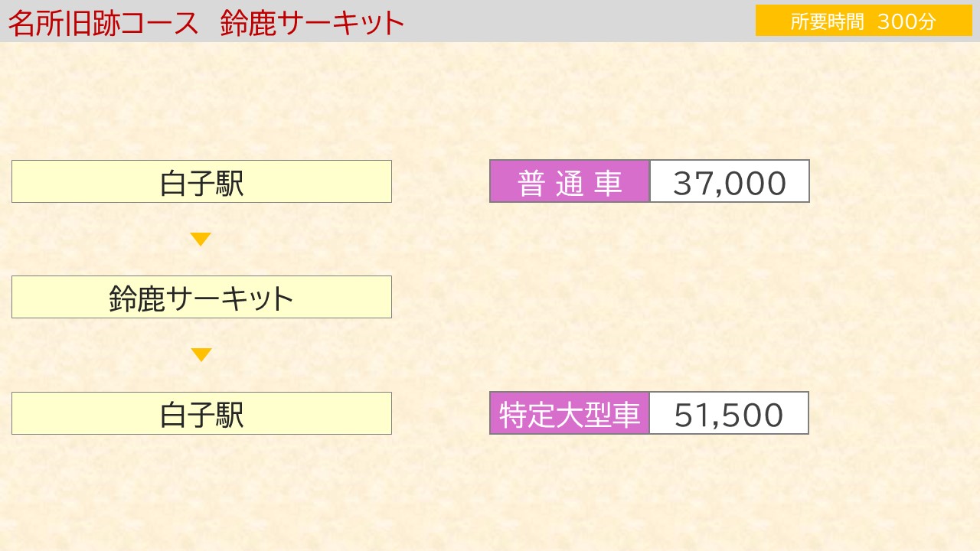Image resolution: width=980 pixels, height=551 pixels.
Task: Select the 51,500 fare field
Action: coord(730,413)
